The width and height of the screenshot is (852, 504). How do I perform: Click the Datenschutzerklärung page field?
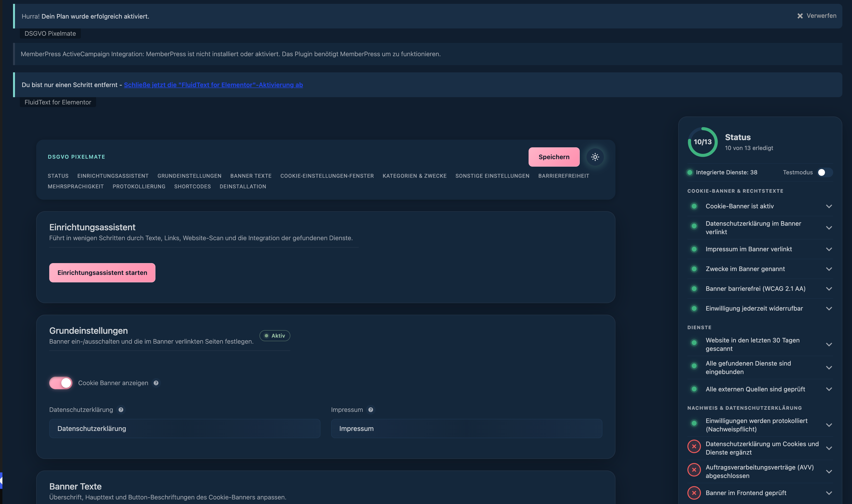185,429
